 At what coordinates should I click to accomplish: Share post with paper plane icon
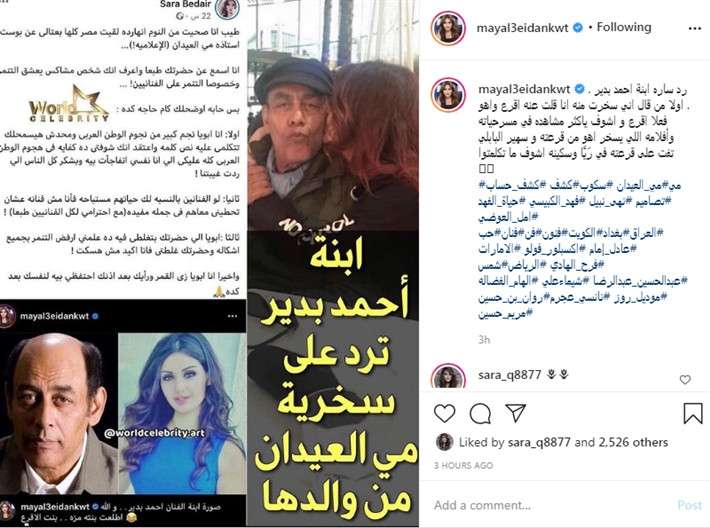[x=516, y=413]
